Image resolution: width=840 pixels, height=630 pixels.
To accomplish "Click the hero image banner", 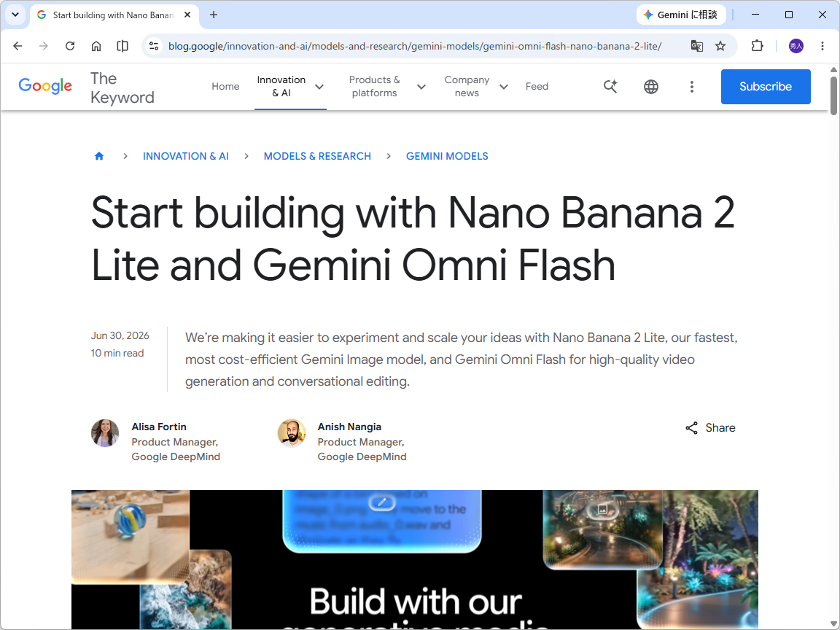I will [x=415, y=559].
